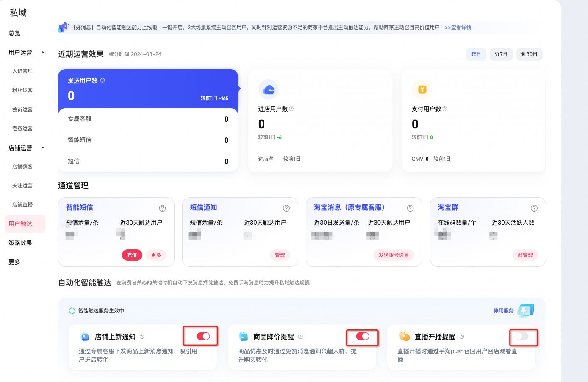Click help icon beside 商品降价提醒
Image resolution: width=588 pixels, height=382 pixels.
coord(300,337)
